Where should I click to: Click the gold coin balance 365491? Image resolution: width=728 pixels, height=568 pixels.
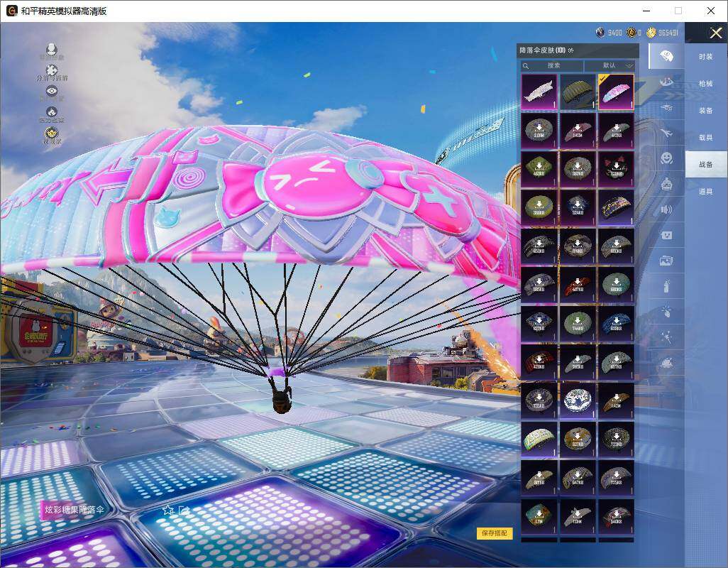tap(668, 33)
